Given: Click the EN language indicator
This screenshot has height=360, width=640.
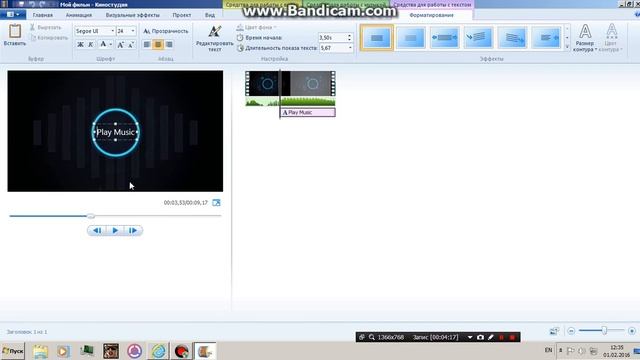Looking at the screenshot, I should (548, 350).
